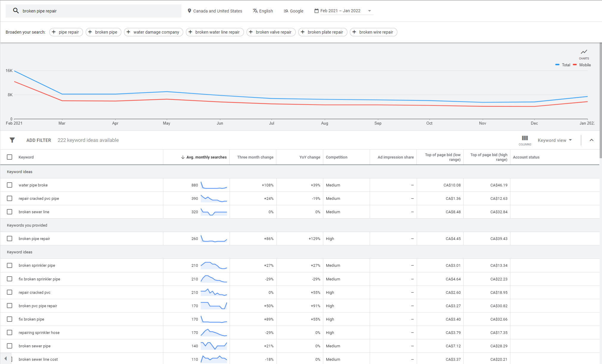Sort by Competition column header
This screenshot has width=602, height=364.
click(x=336, y=157)
